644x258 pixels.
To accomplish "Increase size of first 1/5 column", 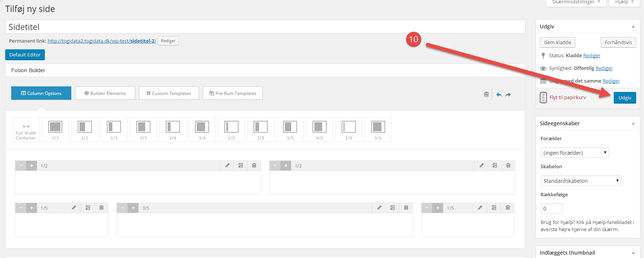I will [x=32, y=208].
